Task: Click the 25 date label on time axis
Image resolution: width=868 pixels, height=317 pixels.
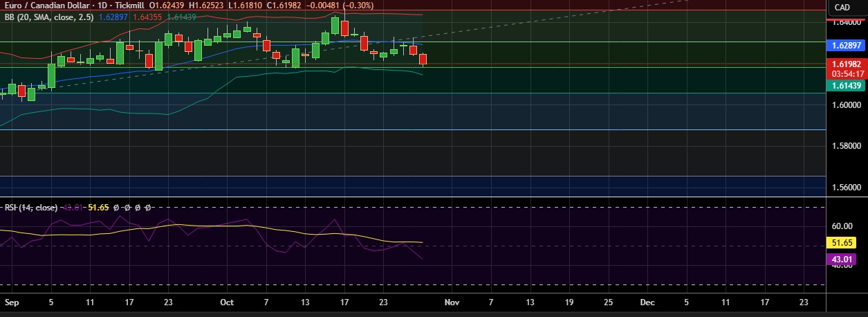Action: point(609,302)
